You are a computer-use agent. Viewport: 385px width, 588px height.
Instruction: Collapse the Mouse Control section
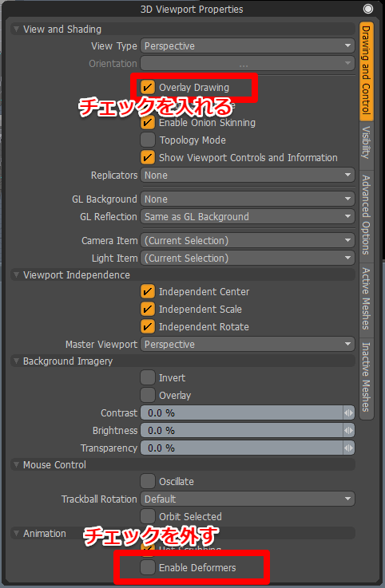[16, 464]
